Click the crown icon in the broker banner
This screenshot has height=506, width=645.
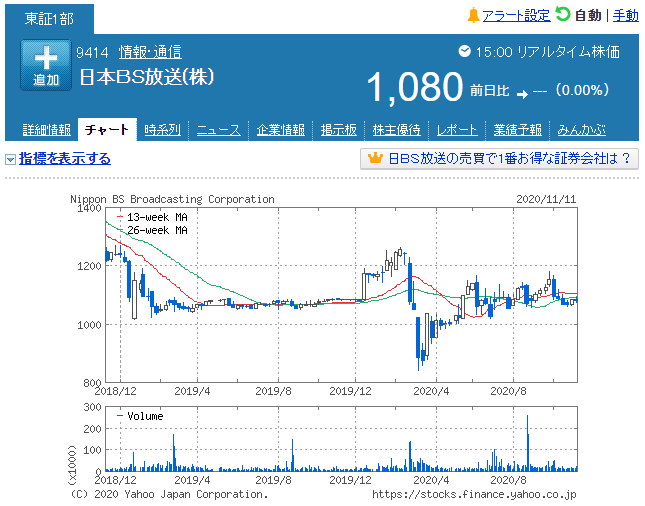(x=375, y=158)
